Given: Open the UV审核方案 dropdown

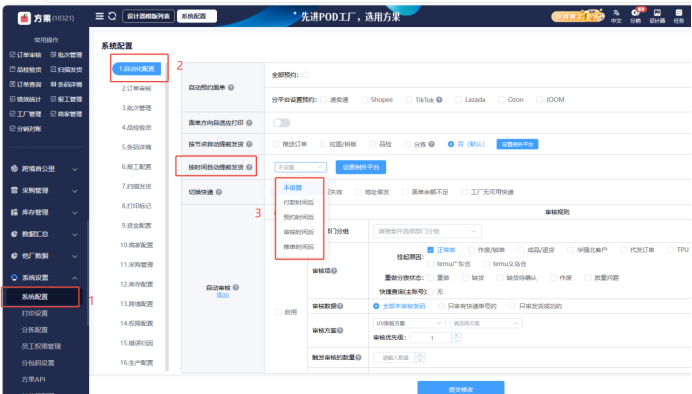Looking at the screenshot, I should (x=408, y=323).
